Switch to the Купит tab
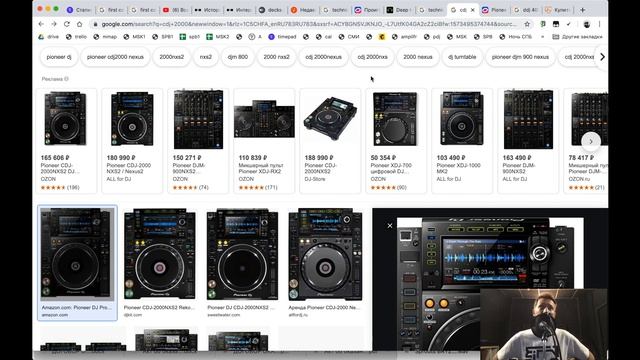The width and height of the screenshot is (640, 360). tap(558, 9)
